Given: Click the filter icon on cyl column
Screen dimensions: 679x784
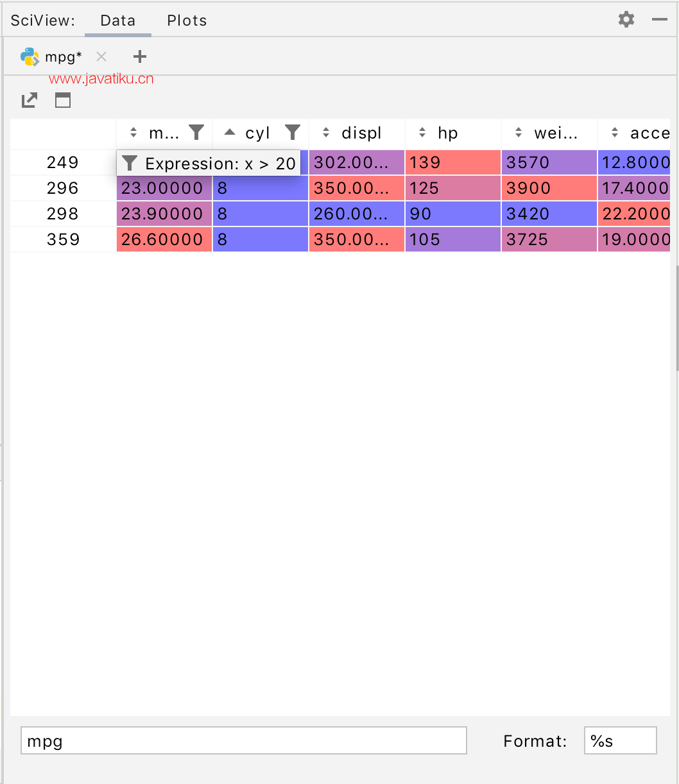Looking at the screenshot, I should click(x=293, y=133).
